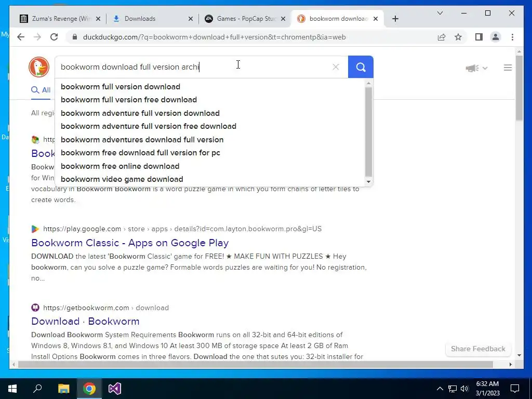The width and height of the screenshot is (532, 399).
Task: Open File Explorer from taskbar
Action: pos(63,389)
